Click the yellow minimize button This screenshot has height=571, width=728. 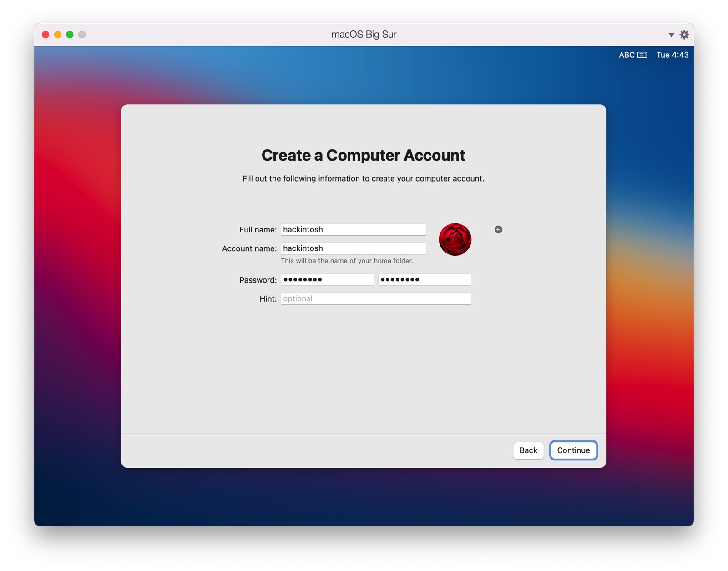click(x=57, y=34)
